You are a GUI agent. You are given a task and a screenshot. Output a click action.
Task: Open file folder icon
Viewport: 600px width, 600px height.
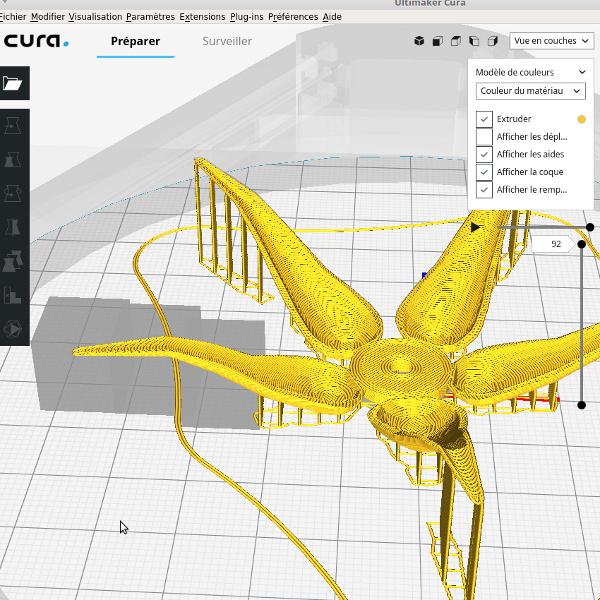pos(13,83)
